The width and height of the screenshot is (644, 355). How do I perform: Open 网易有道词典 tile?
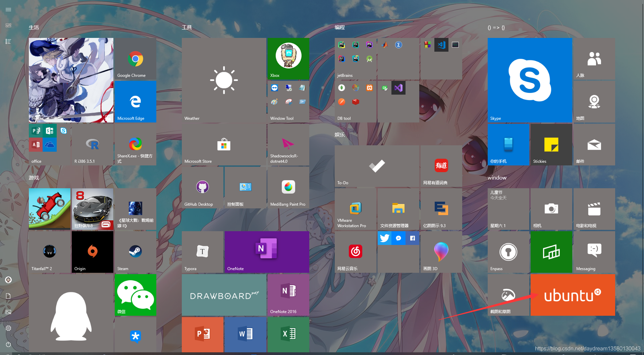[441, 166]
